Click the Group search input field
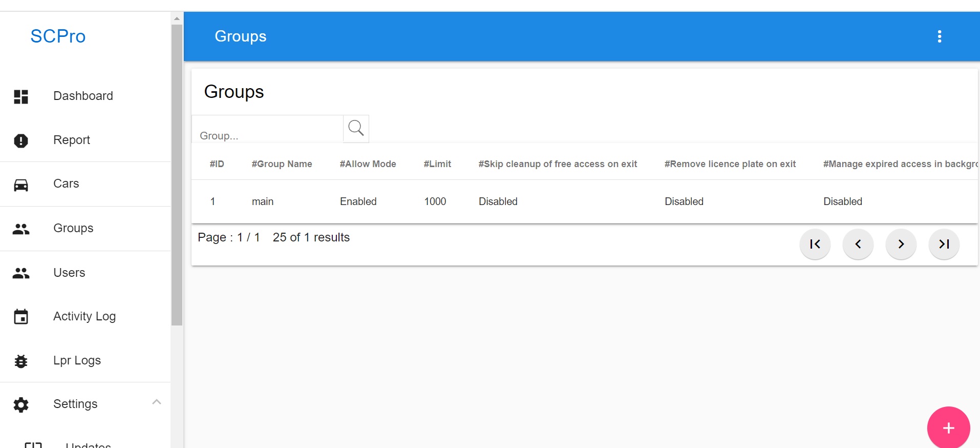980x448 pixels. [x=267, y=129]
